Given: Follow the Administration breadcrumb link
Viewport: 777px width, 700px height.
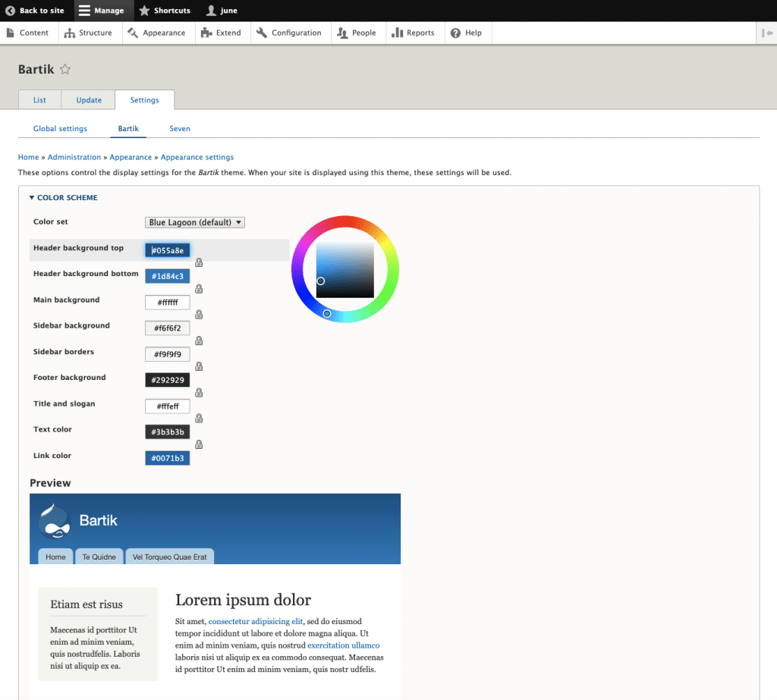Looking at the screenshot, I should [74, 157].
